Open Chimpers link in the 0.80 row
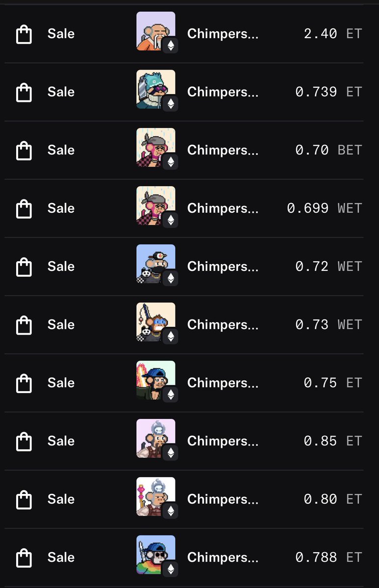Viewport: 379px width, 588px height. pos(223,499)
